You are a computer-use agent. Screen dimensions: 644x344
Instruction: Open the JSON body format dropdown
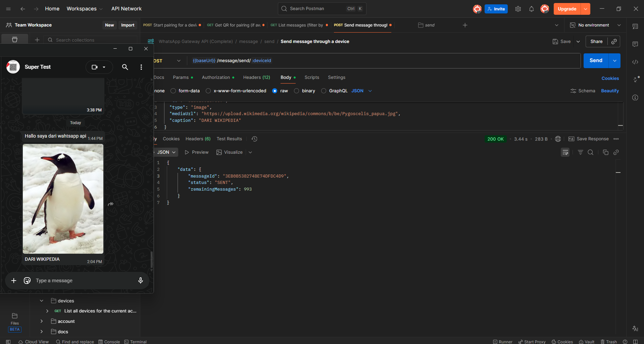[x=361, y=91]
